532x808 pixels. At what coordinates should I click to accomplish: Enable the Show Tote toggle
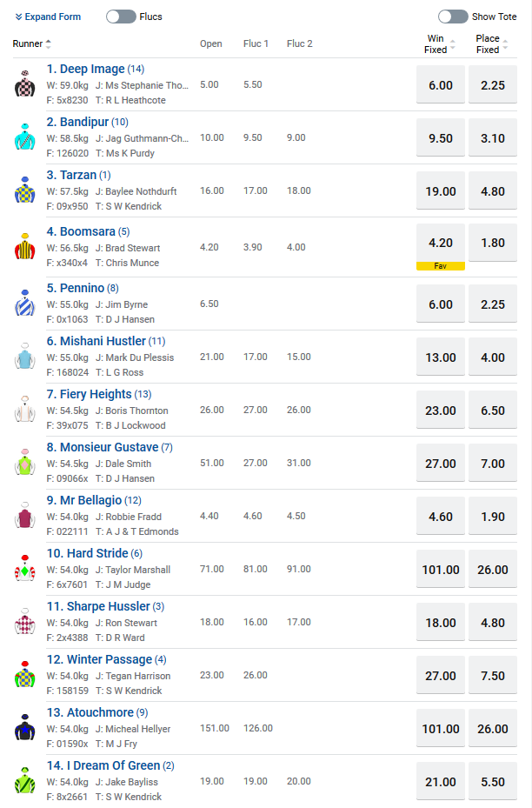coord(453,17)
